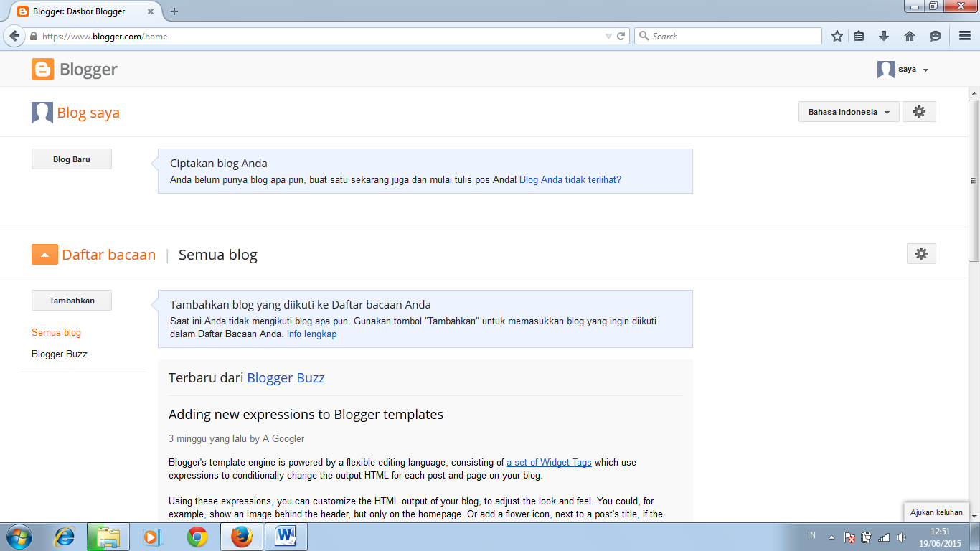The image size is (980, 551).
Task: Click the volume speaker tray icon
Action: pos(902,537)
